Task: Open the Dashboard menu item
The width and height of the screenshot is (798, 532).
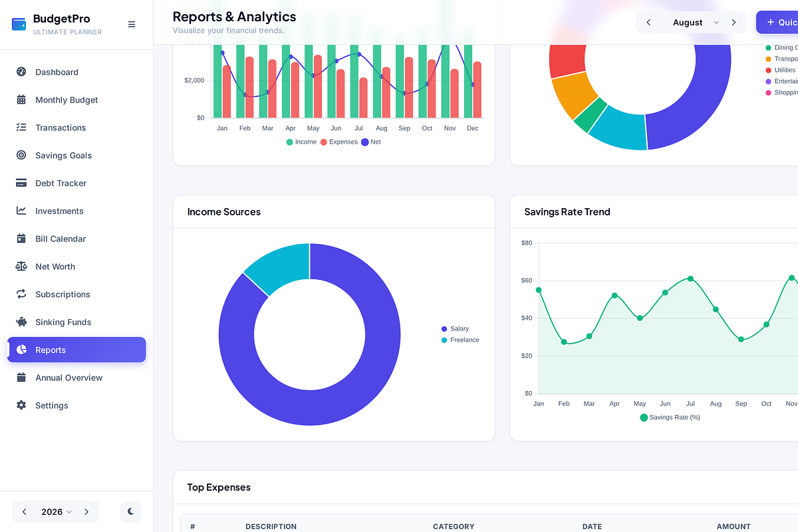Action: (76, 72)
